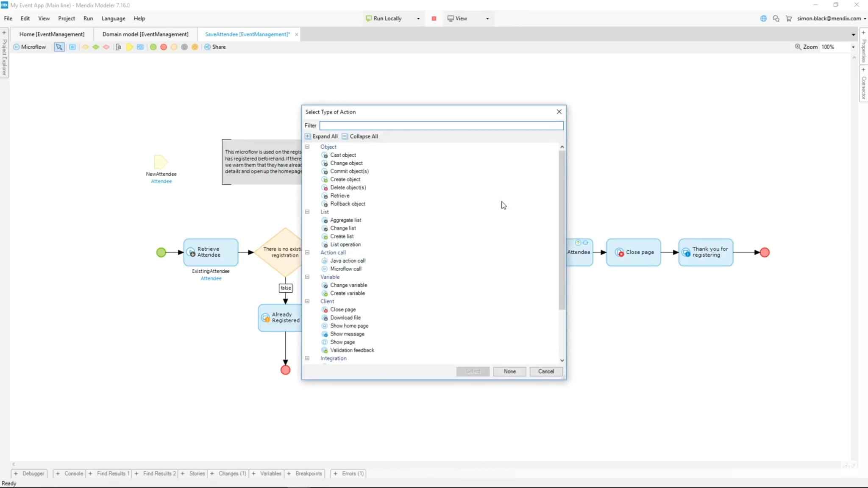Click the Share button
The width and height of the screenshot is (868, 488).
(215, 47)
